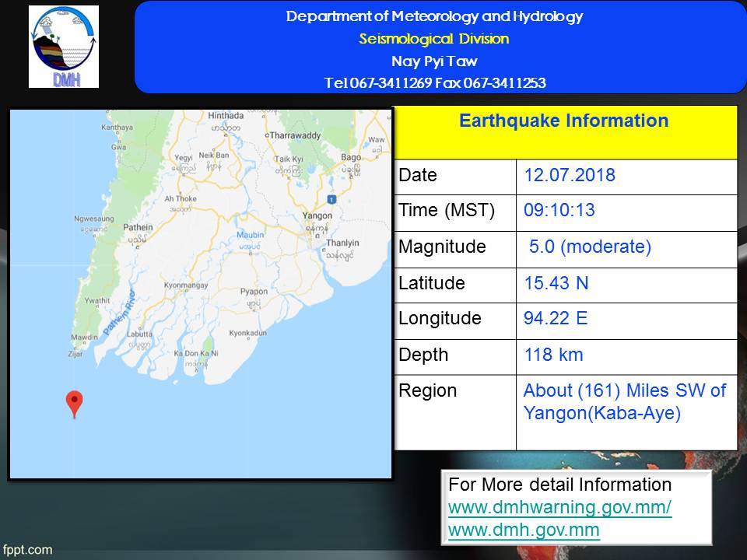Click the Labutta label on the map
Image resolution: width=747 pixels, height=560 pixels.
click(139, 334)
